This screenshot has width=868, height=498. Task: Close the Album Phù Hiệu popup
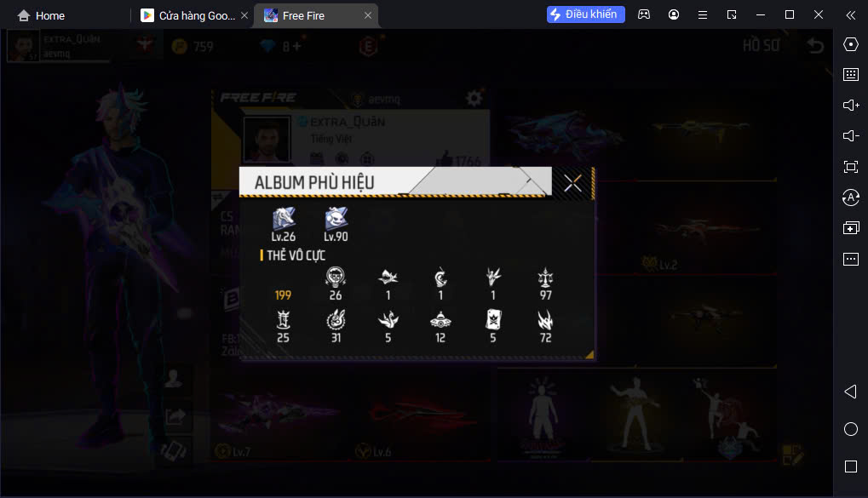[572, 182]
